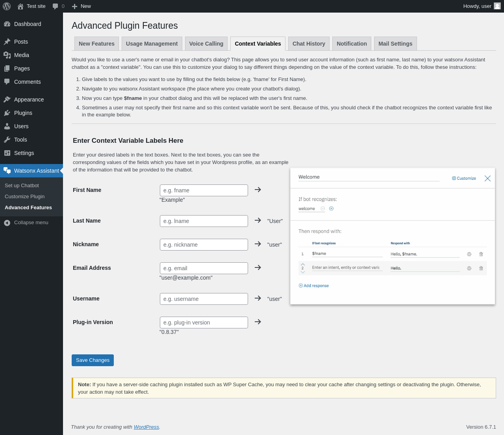The image size is (504, 435).
Task: Select the Context Variables tab
Action: click(x=258, y=44)
